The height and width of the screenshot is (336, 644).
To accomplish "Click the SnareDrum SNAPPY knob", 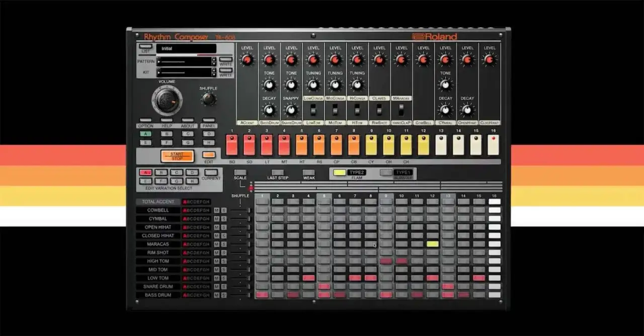I will (x=291, y=109).
